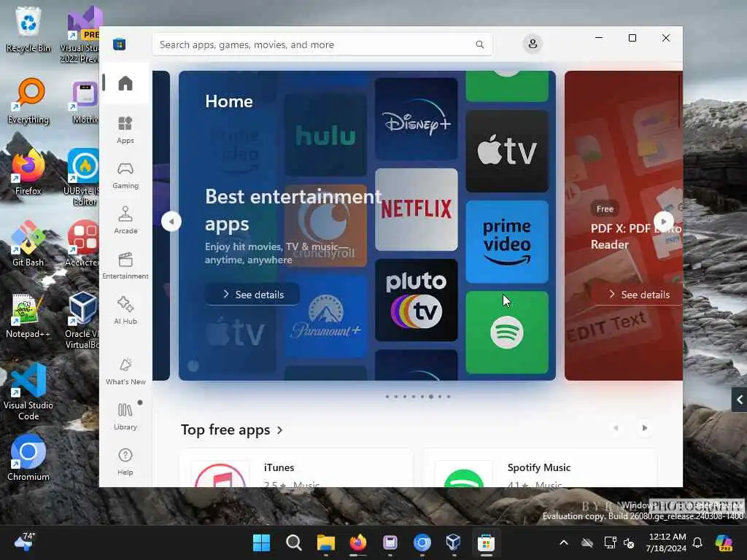
Task: Open the Visual Studio Code desktop shortcut
Action: (x=28, y=392)
